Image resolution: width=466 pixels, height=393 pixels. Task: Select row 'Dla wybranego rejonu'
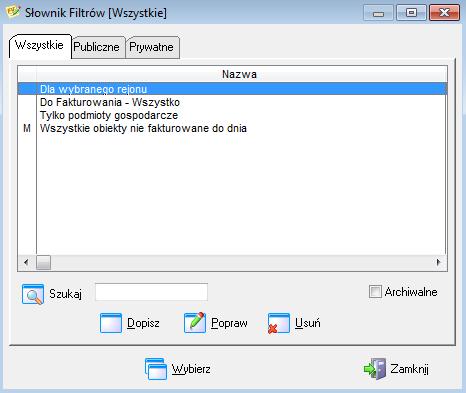click(232, 89)
